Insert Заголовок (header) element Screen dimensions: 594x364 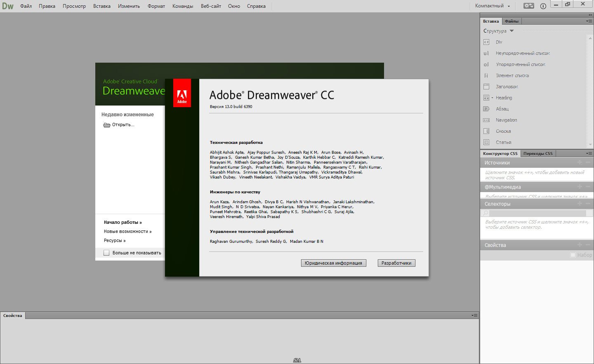(500, 87)
